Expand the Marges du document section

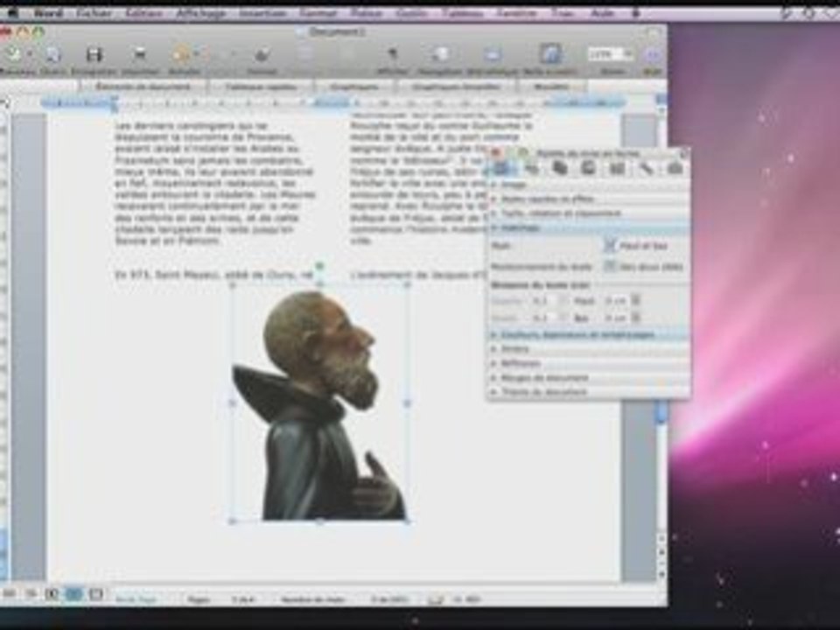(x=588, y=378)
